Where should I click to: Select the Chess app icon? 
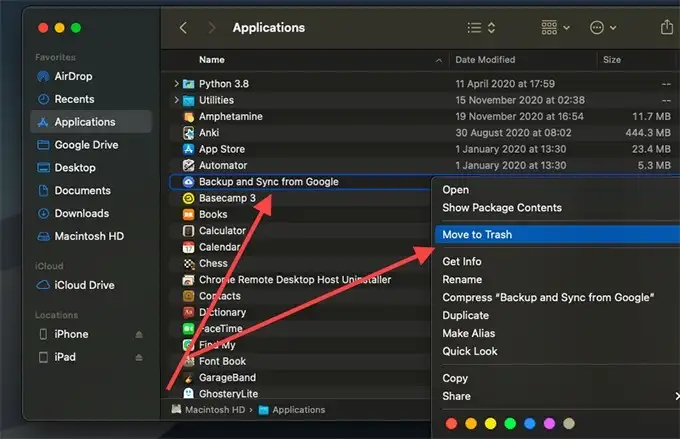pos(189,263)
